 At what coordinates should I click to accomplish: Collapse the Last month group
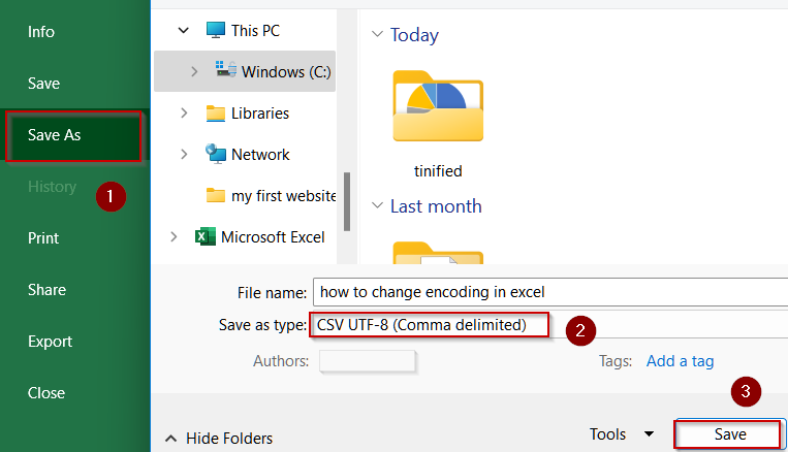(x=377, y=206)
